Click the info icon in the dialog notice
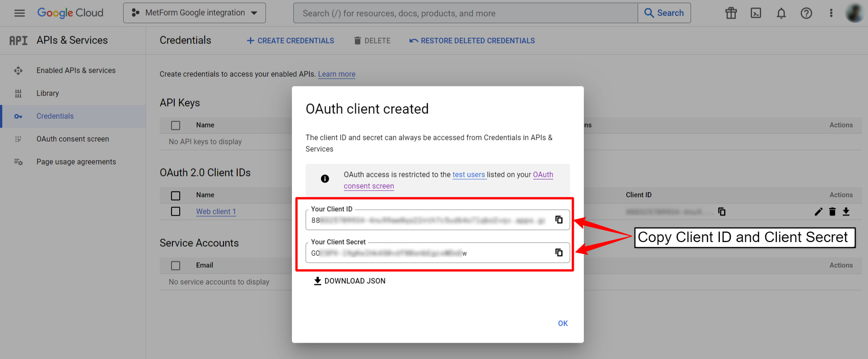 click(325, 179)
